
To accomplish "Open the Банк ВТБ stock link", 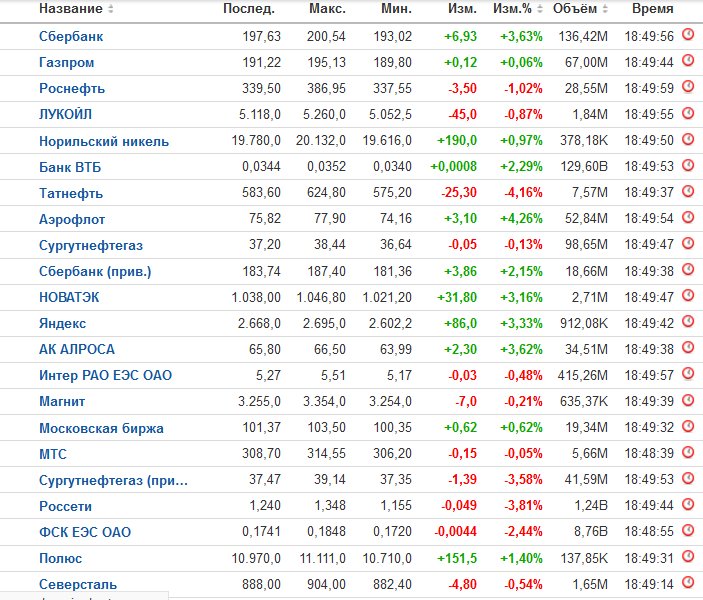I will (x=70, y=167).
